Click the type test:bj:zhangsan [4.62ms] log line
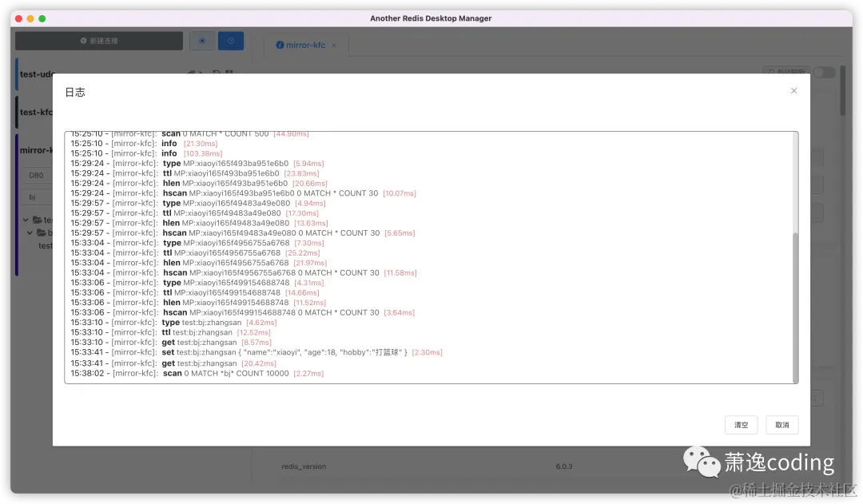The height and width of the screenshot is (504, 863). point(174,323)
